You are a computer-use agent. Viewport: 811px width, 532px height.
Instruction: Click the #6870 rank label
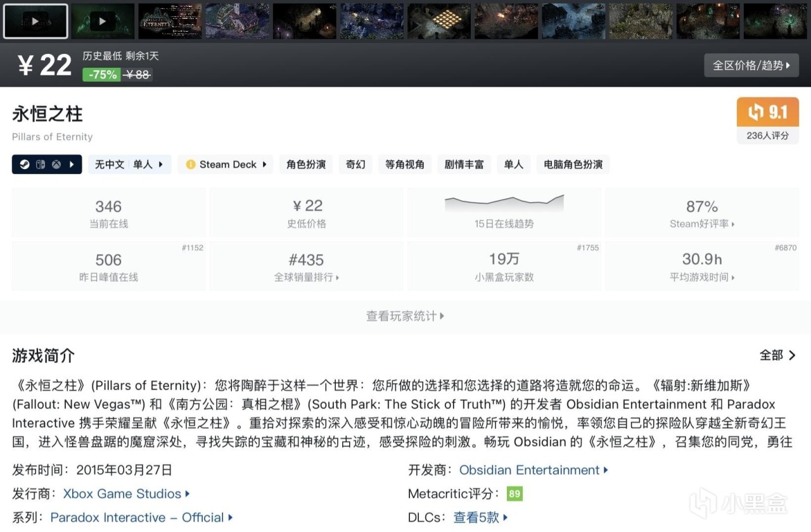[786, 248]
